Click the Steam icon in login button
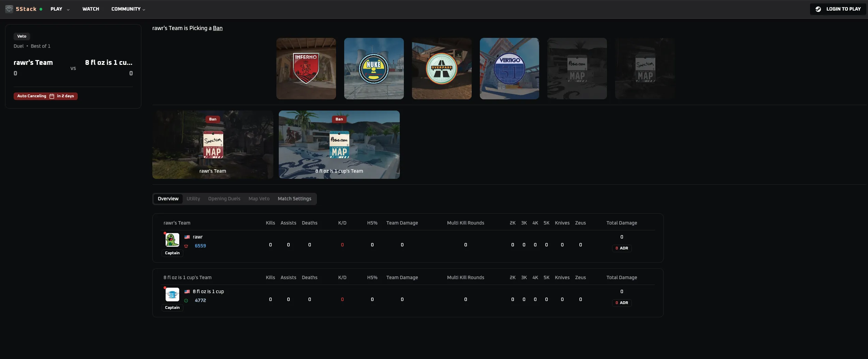Viewport: 868px width, 359px height. pyautogui.click(x=818, y=9)
